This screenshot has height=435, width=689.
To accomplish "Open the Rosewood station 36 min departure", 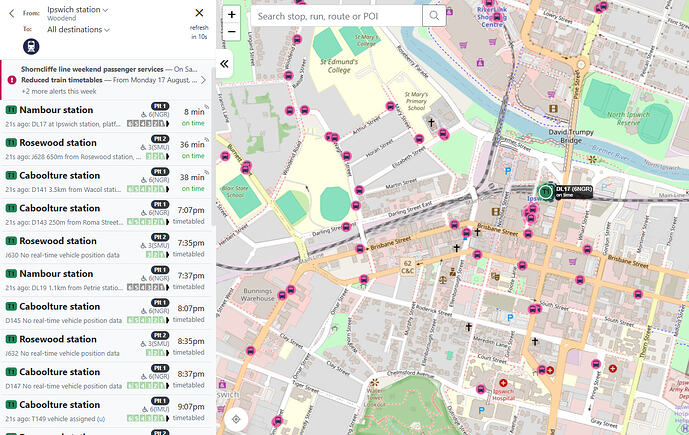I will pyautogui.click(x=106, y=149).
